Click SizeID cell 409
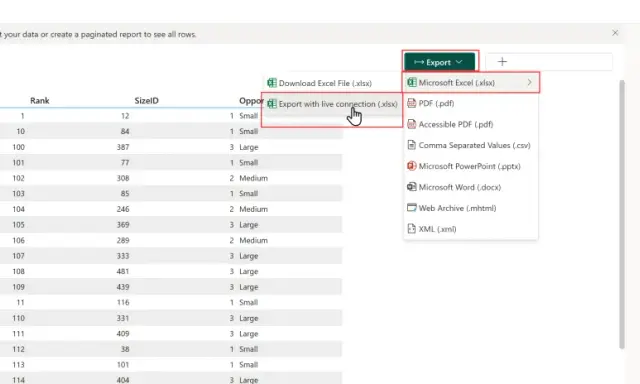 click(123, 333)
